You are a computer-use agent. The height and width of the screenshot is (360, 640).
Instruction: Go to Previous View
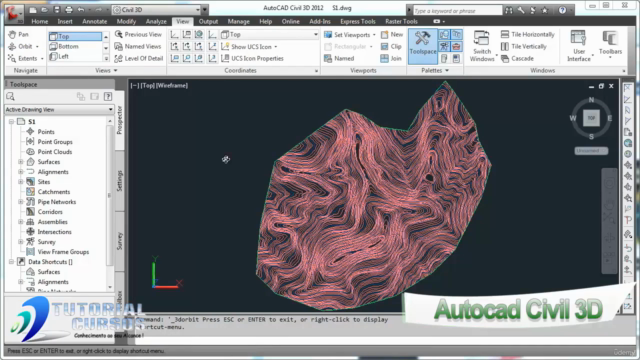point(138,35)
